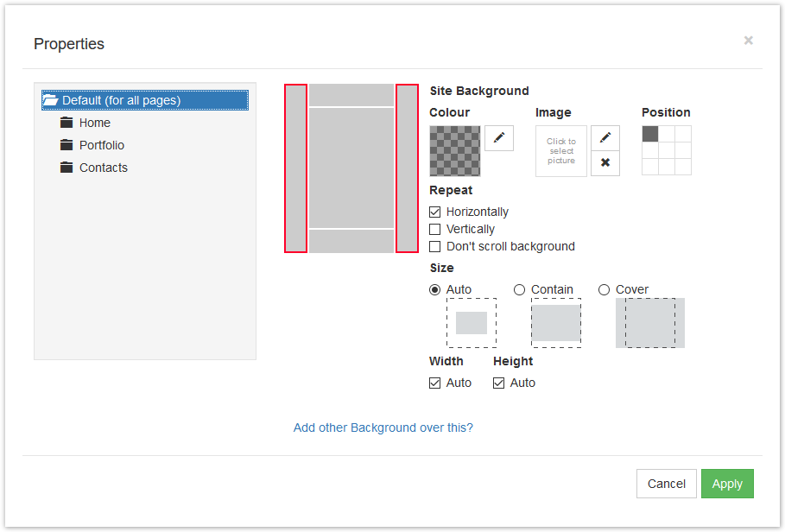This screenshot has width=785, height=532.
Task: Toggle the Horizontally repeat checkbox
Action: [434, 212]
